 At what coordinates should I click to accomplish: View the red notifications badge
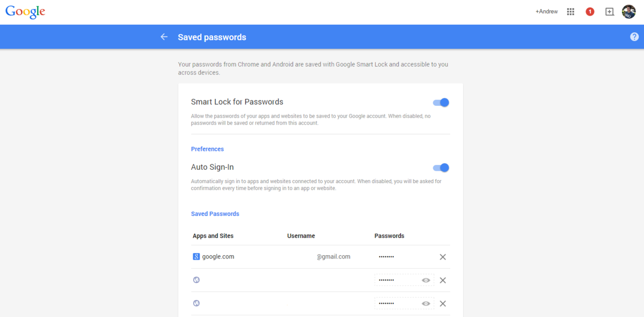[x=590, y=12]
